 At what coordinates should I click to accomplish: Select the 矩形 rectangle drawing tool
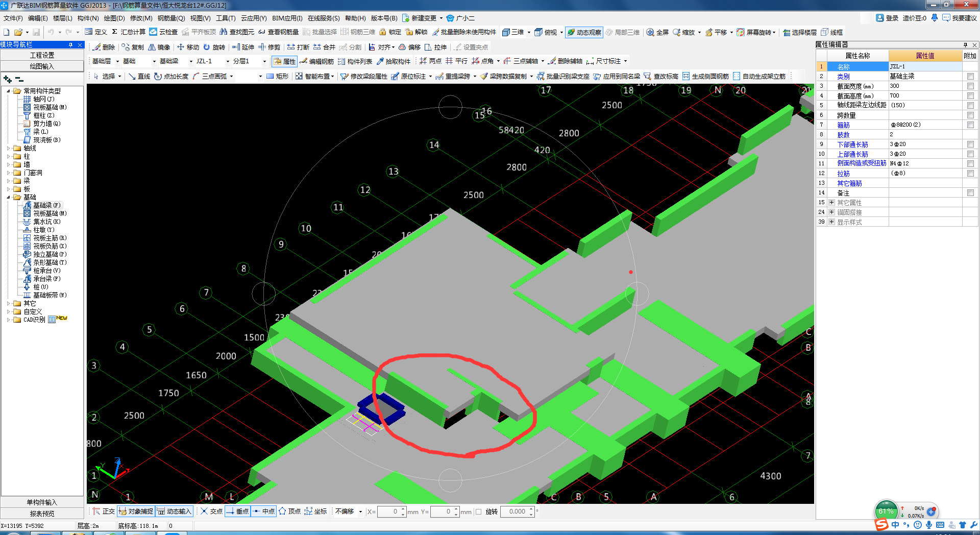(277, 76)
